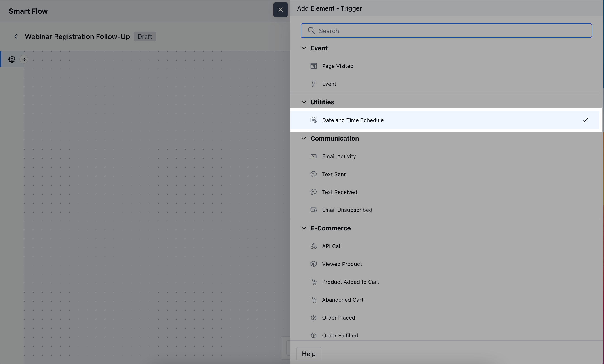Choose the Event trigger option
This screenshot has height=364, width=604.
444,84
